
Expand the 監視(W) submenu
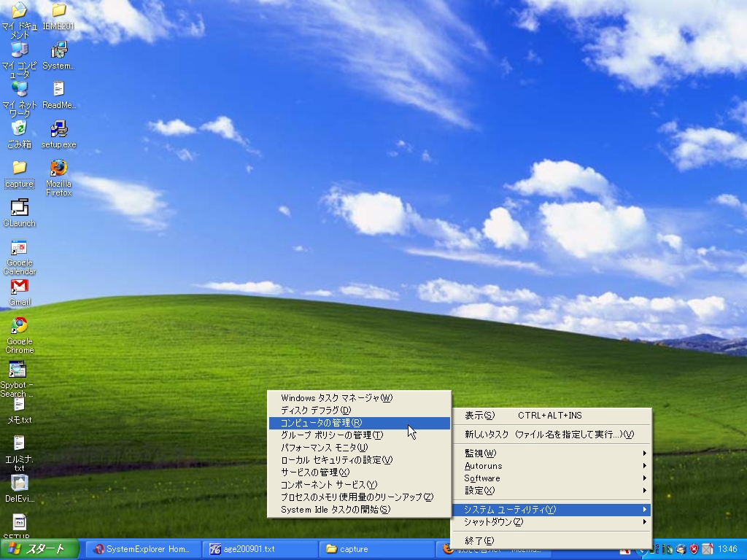(x=551, y=454)
